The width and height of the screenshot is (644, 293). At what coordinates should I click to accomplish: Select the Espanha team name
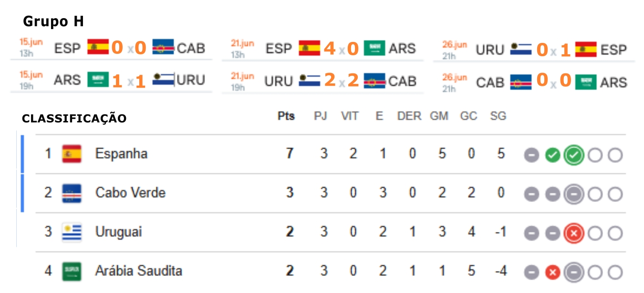[121, 154]
